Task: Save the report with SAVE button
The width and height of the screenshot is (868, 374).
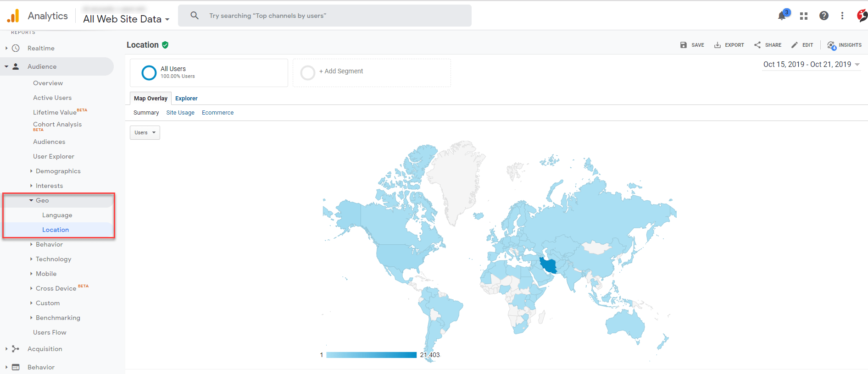Action: click(692, 45)
